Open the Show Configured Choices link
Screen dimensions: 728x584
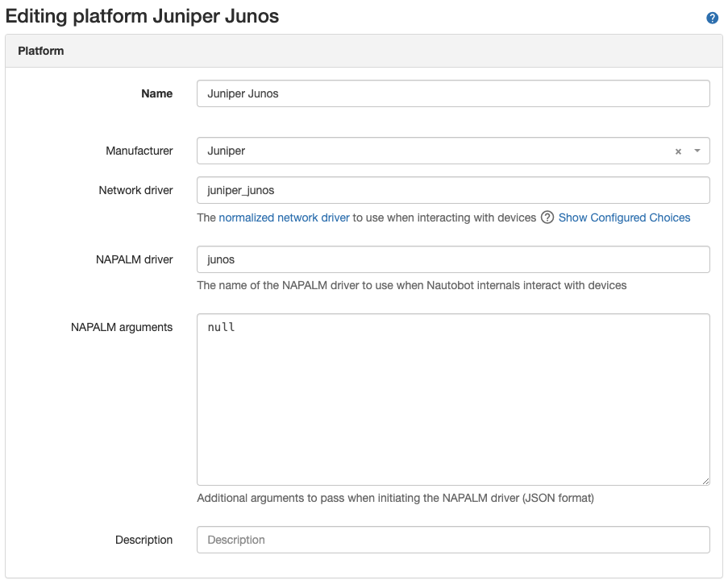[624, 217]
